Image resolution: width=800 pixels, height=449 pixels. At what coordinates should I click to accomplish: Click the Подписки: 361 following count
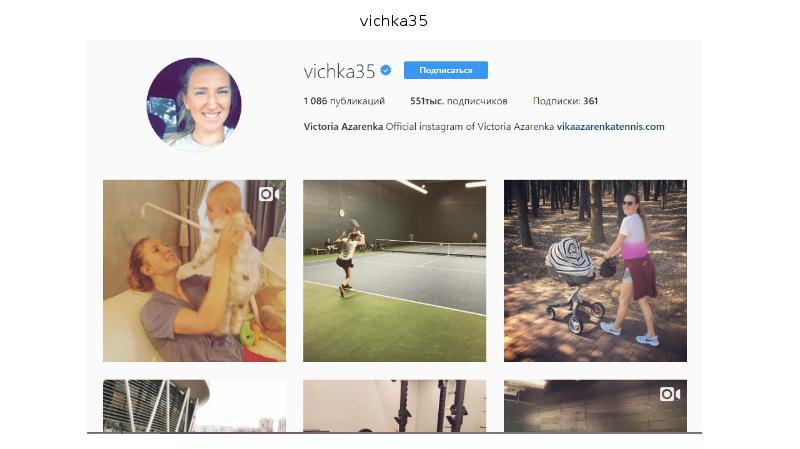(x=565, y=101)
